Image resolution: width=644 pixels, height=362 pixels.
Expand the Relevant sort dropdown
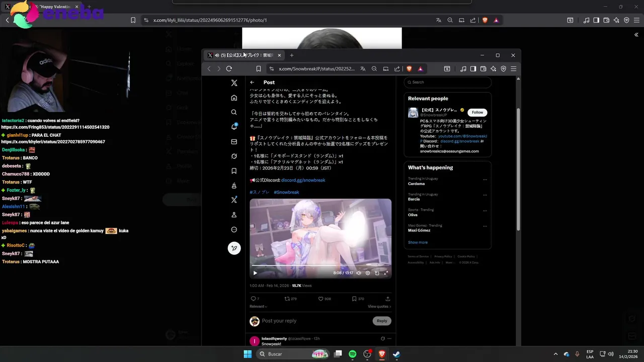coord(258,306)
